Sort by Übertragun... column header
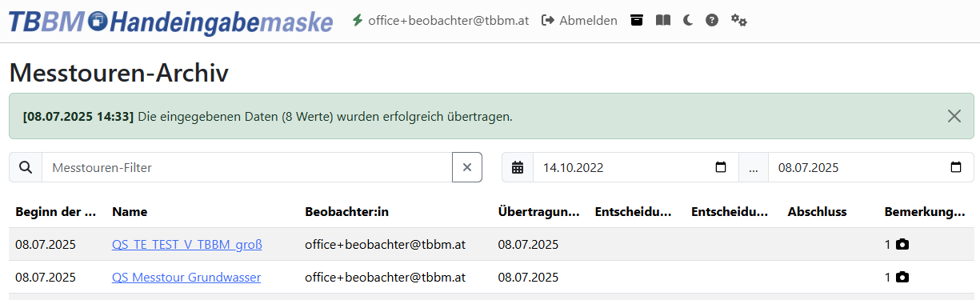This screenshot has height=300, width=980. click(x=538, y=212)
